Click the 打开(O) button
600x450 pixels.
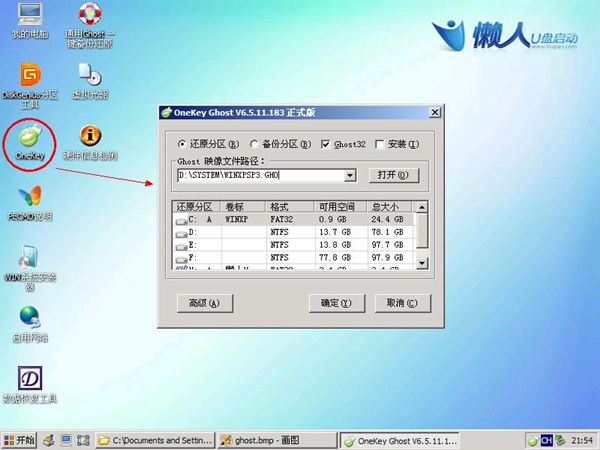(394, 175)
